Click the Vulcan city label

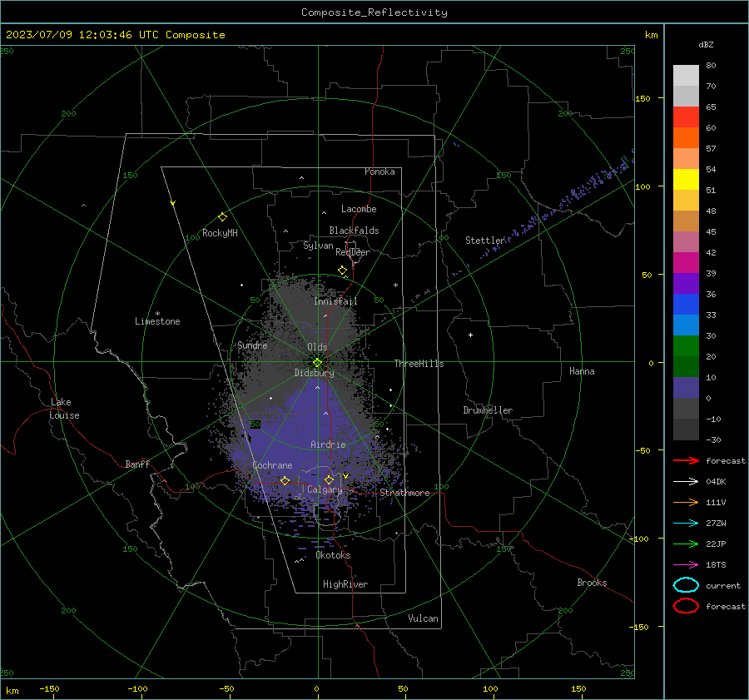click(423, 618)
